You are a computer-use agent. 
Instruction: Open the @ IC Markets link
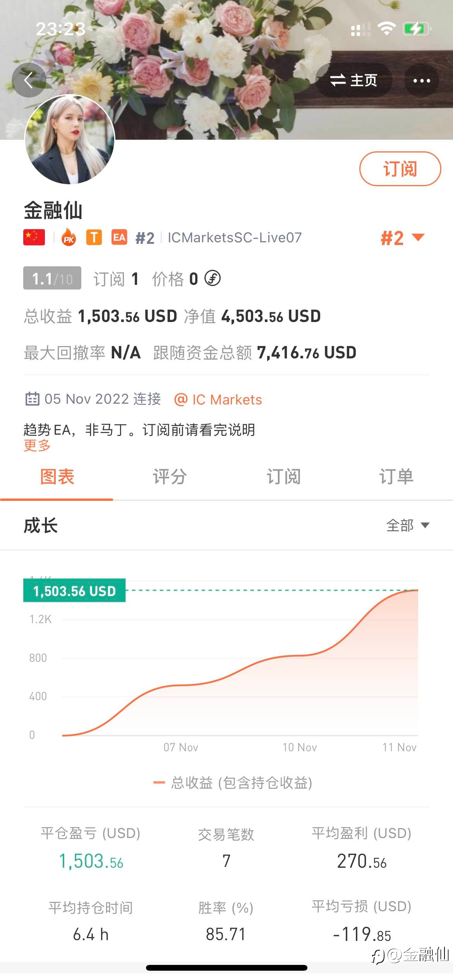pyautogui.click(x=218, y=399)
